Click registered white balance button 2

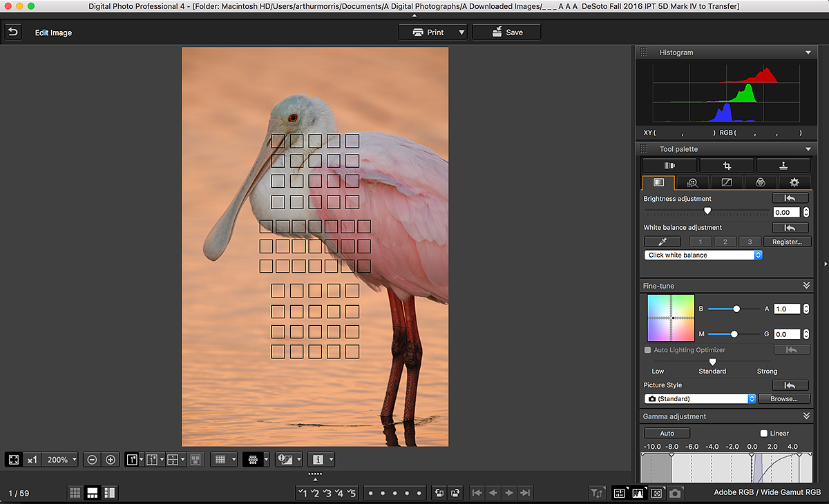(725, 242)
